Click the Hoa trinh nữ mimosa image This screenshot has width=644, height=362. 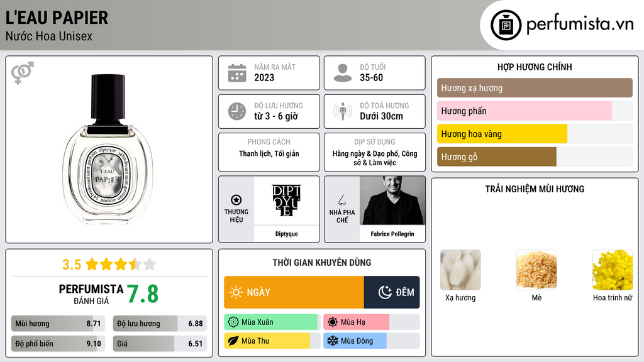tap(613, 270)
